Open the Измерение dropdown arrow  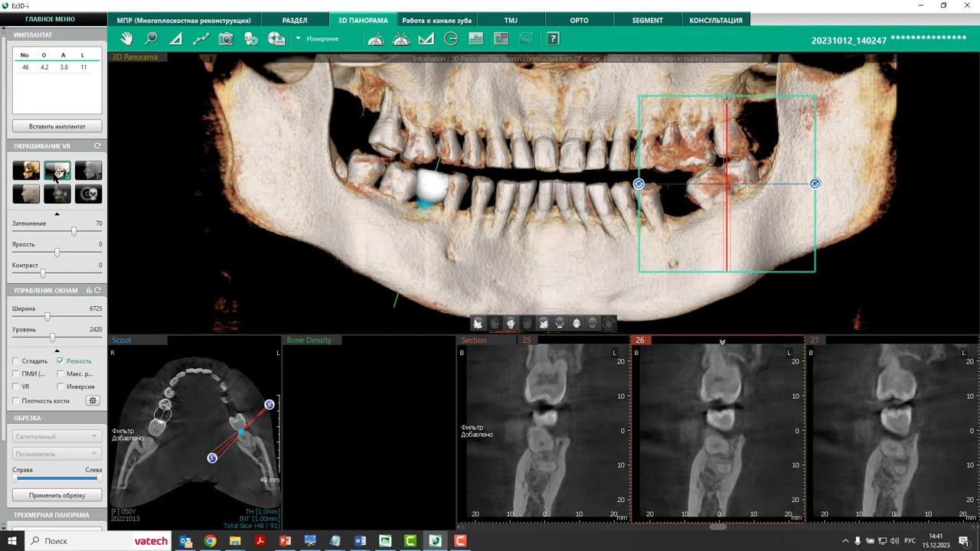pyautogui.click(x=298, y=38)
